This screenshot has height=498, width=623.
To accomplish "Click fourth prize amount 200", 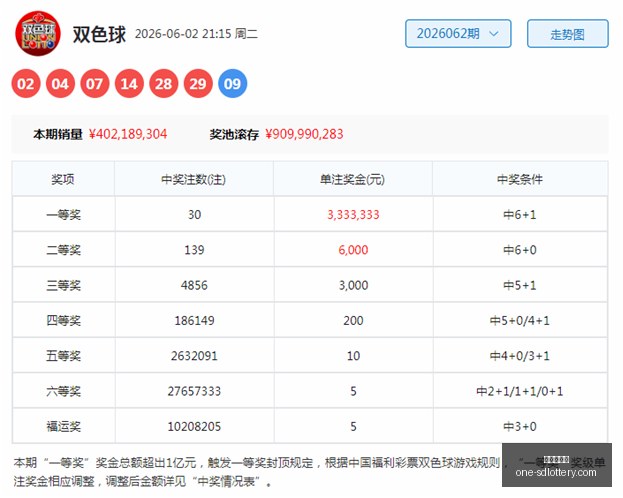I will (x=353, y=321).
